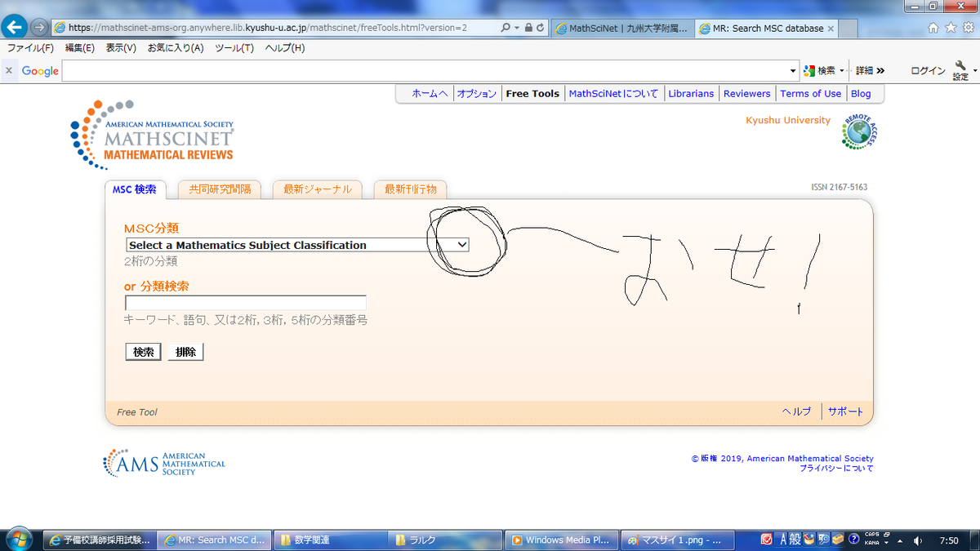Viewport: 980px width, 551px height.
Task: Click the refresh icon in address bar
Action: (x=541, y=27)
